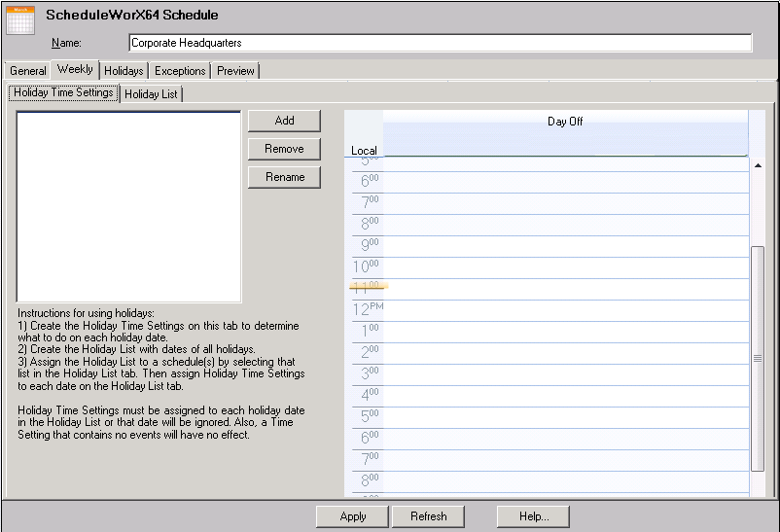Screen dimensions: 780x532
Task: Click the Day Off column header
Action: [x=564, y=123]
